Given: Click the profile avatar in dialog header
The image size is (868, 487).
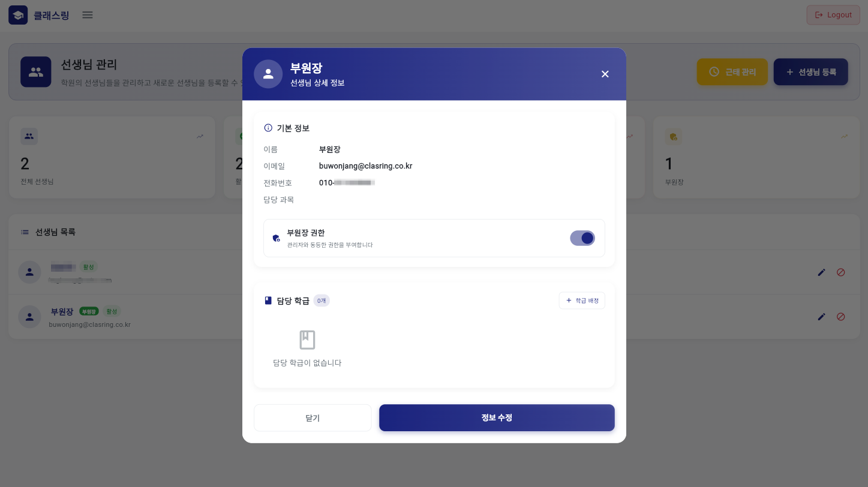Looking at the screenshot, I should pyautogui.click(x=268, y=74).
